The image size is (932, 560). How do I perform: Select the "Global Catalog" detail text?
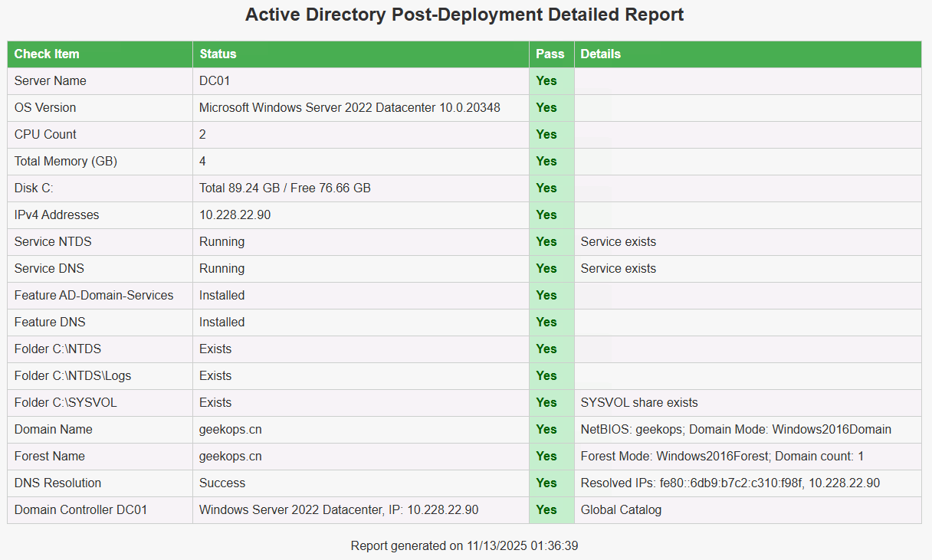621,509
